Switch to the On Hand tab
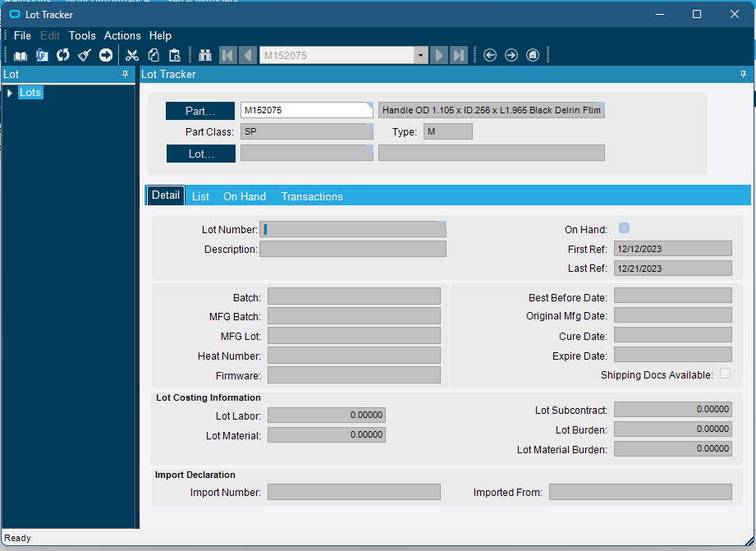Viewport: 756px width, 551px height. click(245, 196)
